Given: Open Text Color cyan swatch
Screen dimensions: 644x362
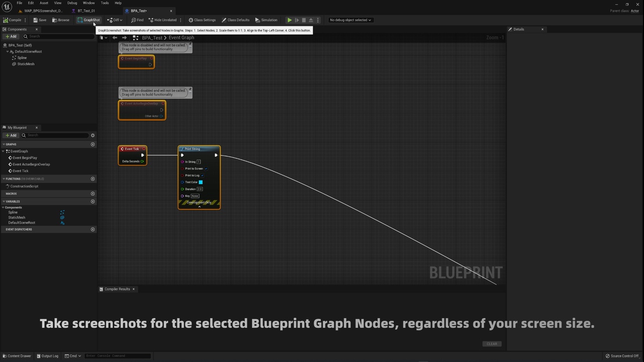Looking at the screenshot, I should (201, 182).
